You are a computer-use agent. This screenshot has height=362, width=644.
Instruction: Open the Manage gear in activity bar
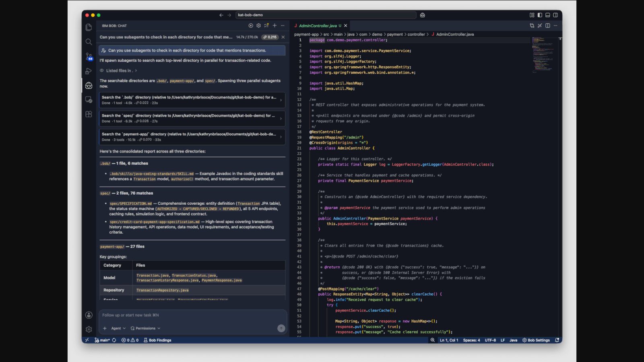coord(89,329)
